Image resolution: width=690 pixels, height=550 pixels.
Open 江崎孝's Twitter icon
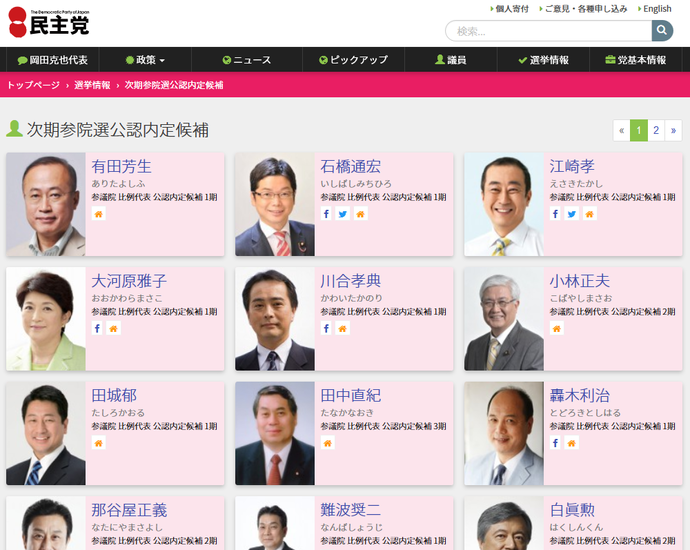pos(572,214)
